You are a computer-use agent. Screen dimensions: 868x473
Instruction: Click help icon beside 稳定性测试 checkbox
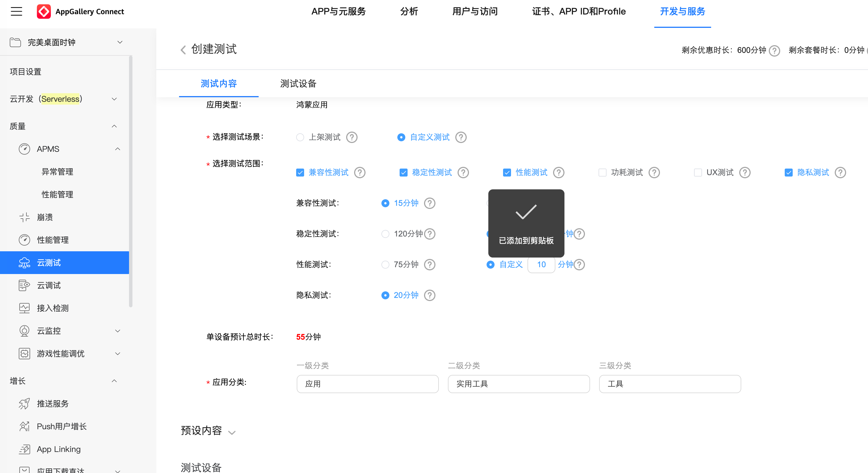pyautogui.click(x=463, y=173)
